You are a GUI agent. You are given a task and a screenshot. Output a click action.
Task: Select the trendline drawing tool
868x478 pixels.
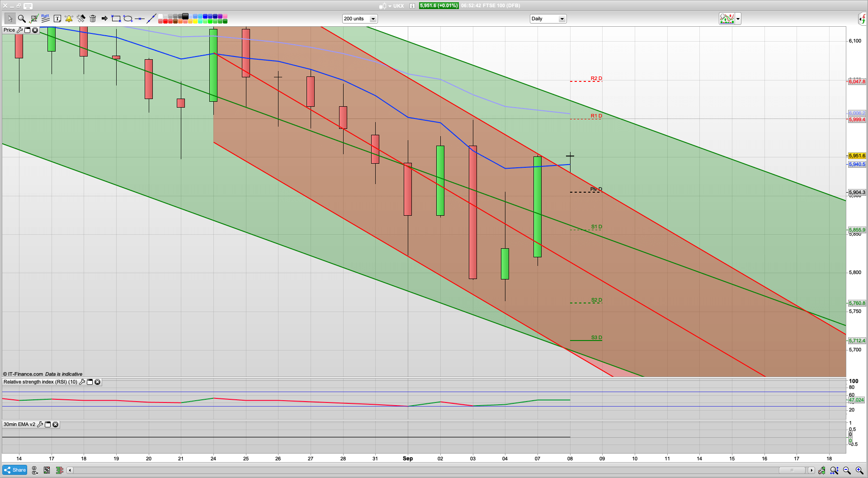point(151,19)
